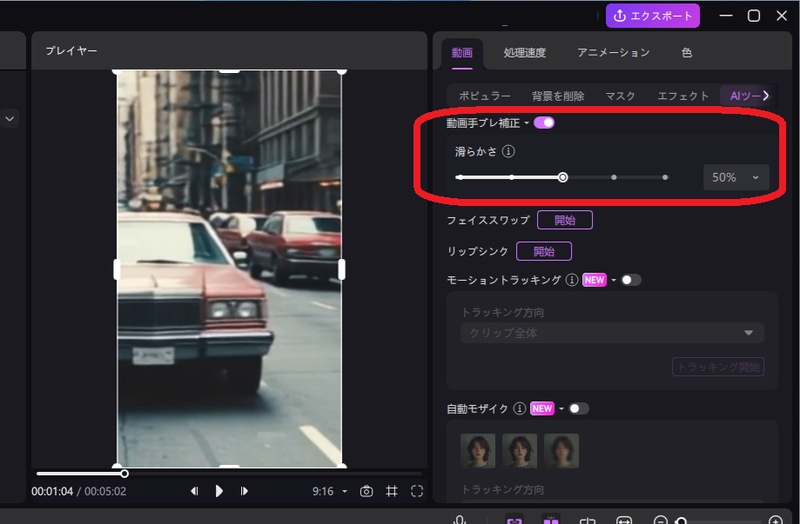Start フェイススワップ with 開始 button
Screen dimensions: 800x524
(565, 220)
